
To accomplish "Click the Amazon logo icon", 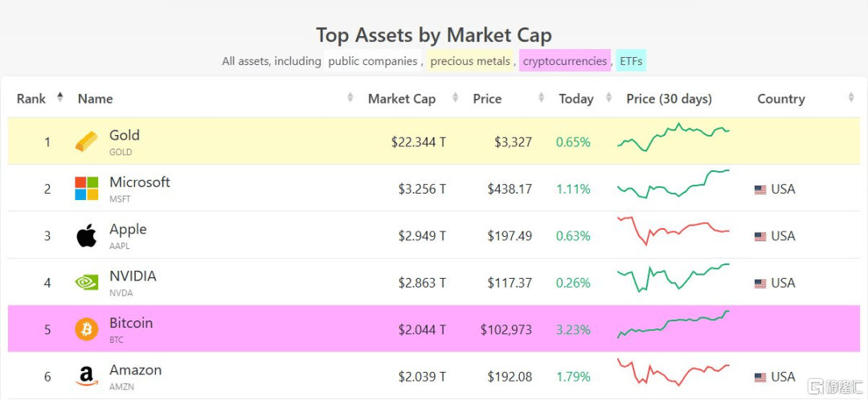I will point(86,377).
